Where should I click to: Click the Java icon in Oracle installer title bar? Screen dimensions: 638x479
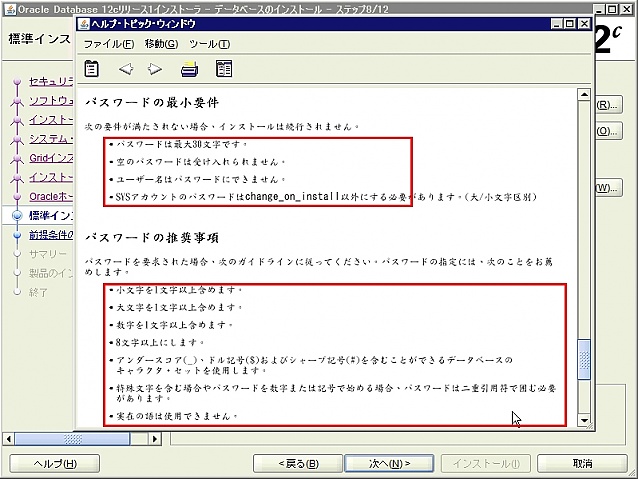pos(10,9)
